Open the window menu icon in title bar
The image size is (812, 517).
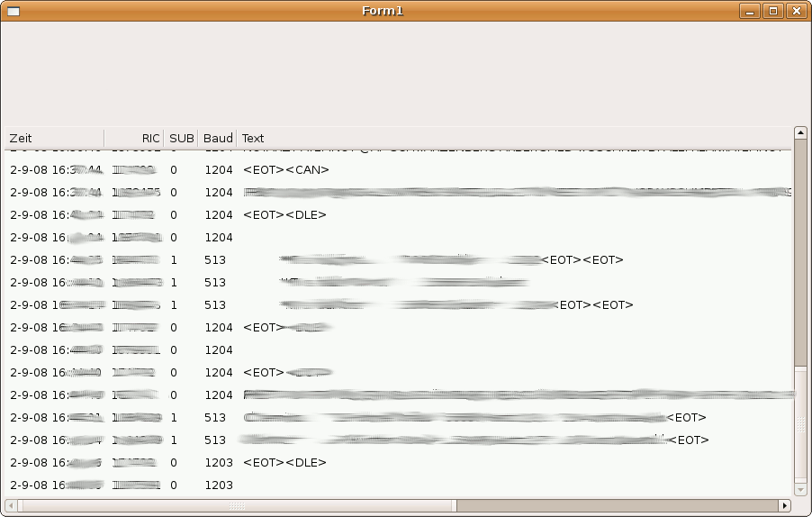(13, 11)
